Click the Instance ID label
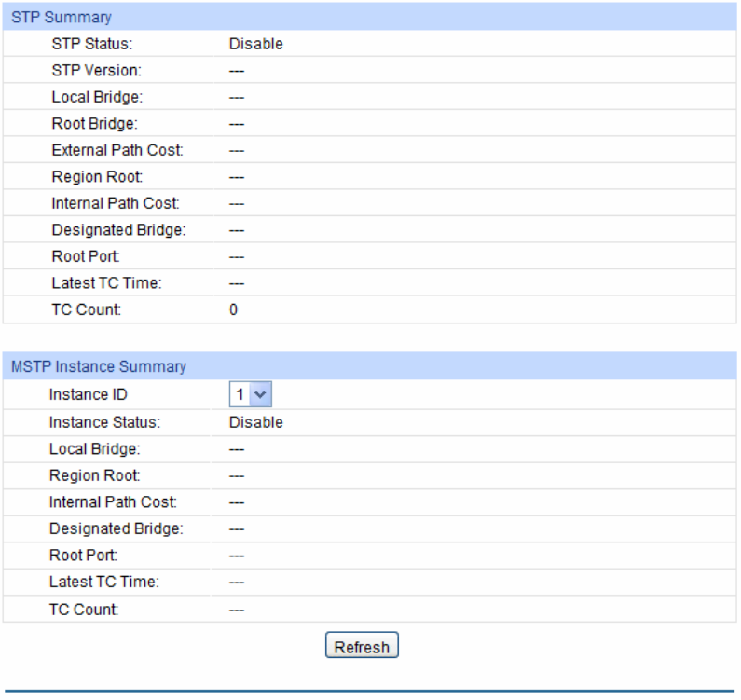741x700 pixels. [88, 395]
